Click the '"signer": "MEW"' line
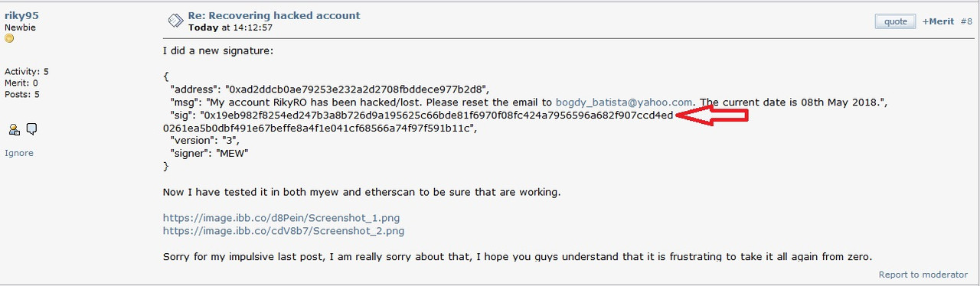 tap(209, 153)
